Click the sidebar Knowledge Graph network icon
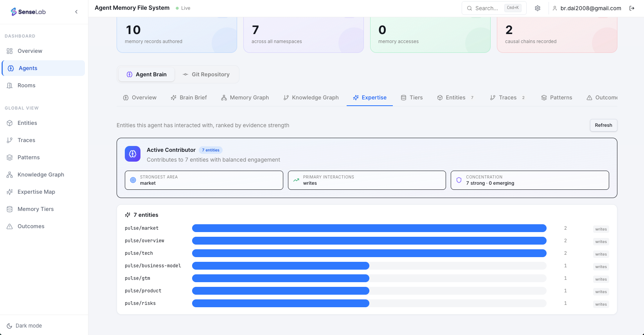This screenshot has width=644, height=335. click(10, 175)
